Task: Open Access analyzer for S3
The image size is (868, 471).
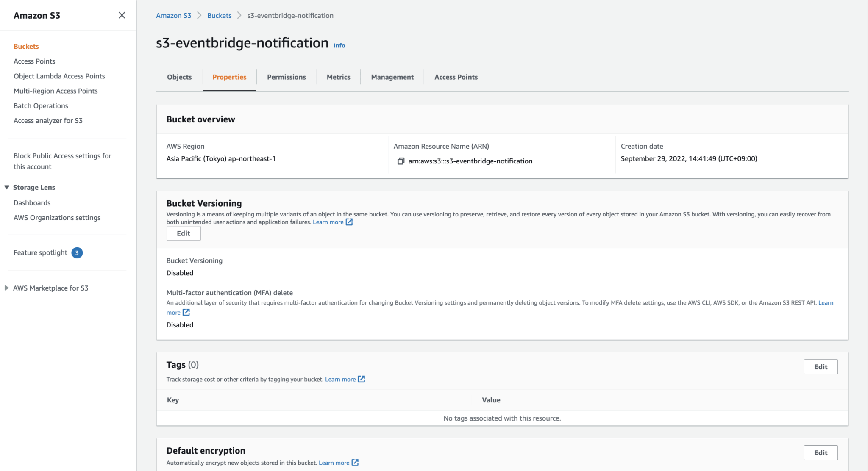Action: pyautogui.click(x=48, y=120)
